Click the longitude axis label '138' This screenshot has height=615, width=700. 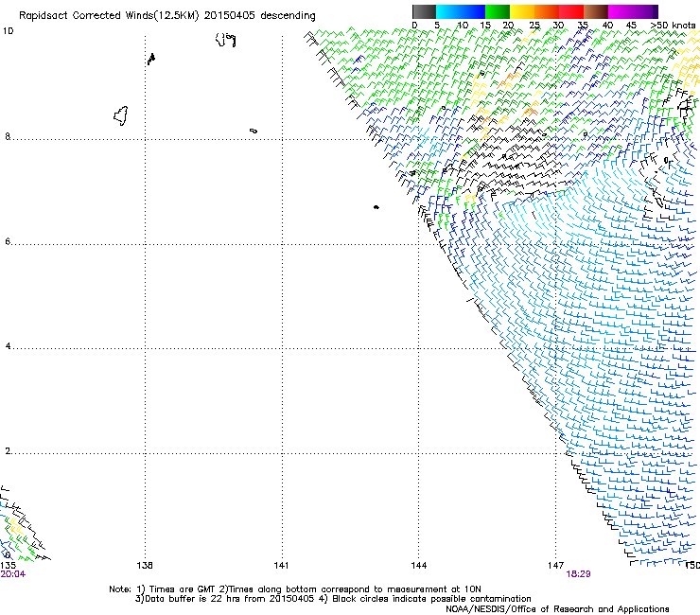click(x=145, y=566)
